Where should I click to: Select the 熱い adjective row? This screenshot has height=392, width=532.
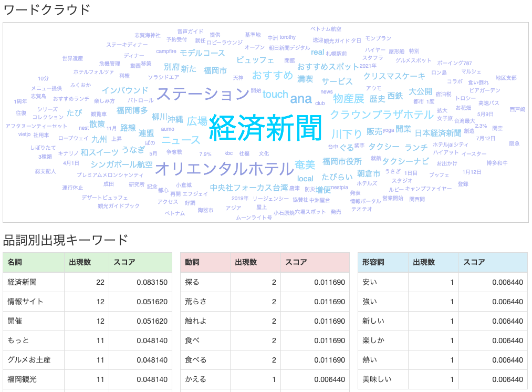click(x=443, y=360)
